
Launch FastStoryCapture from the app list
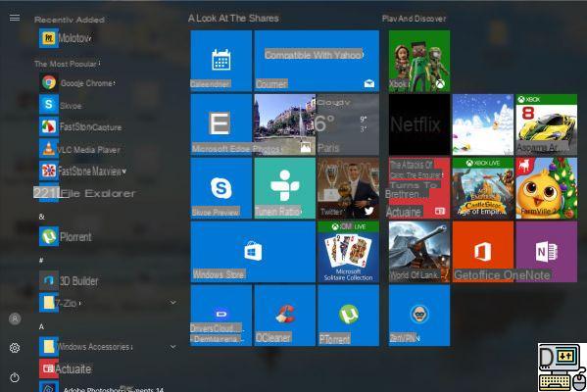(80, 127)
